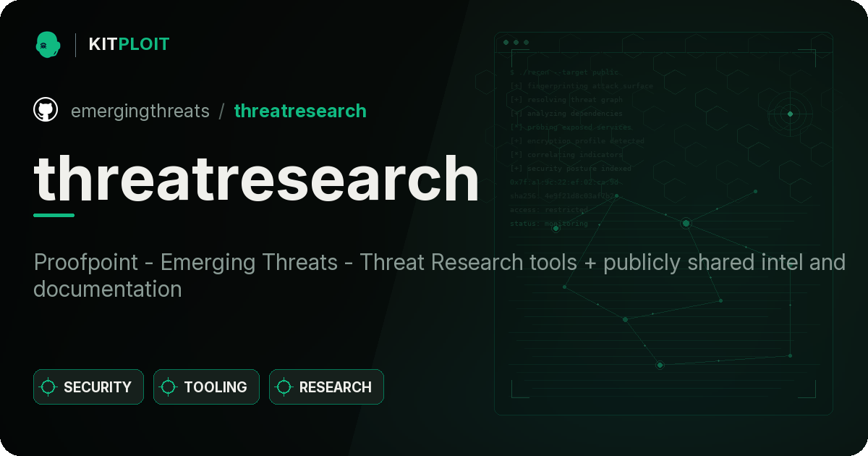Click the crosshair icon in SECURITY badge
Image resolution: width=868 pixels, height=456 pixels.
(48, 387)
